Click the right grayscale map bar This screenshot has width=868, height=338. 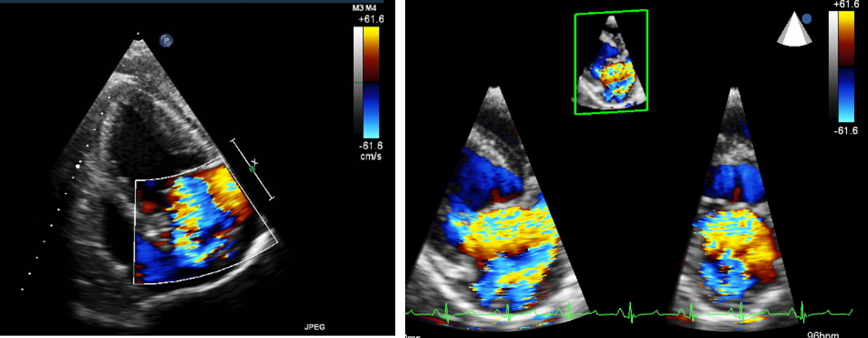[x=833, y=66]
